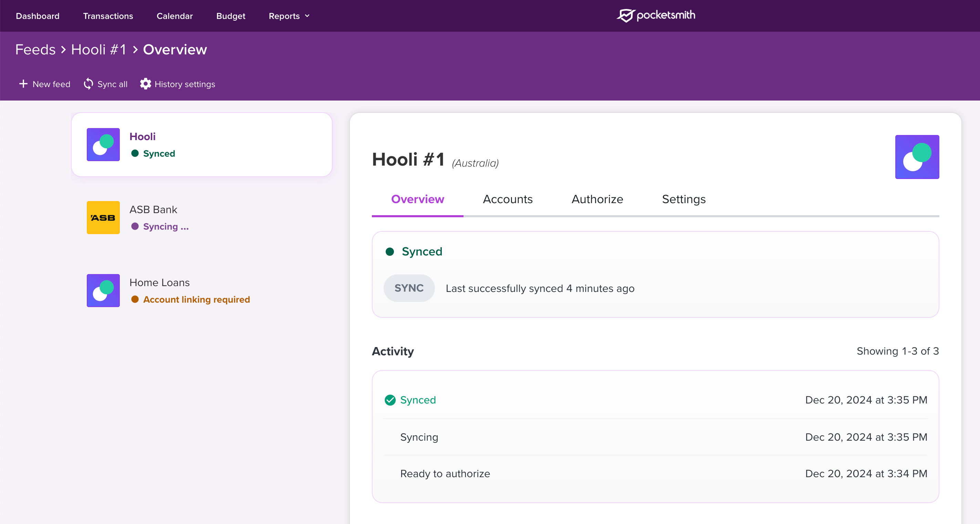The width and height of the screenshot is (980, 524).
Task: Click the PocketSmith logo
Action: coord(656,15)
